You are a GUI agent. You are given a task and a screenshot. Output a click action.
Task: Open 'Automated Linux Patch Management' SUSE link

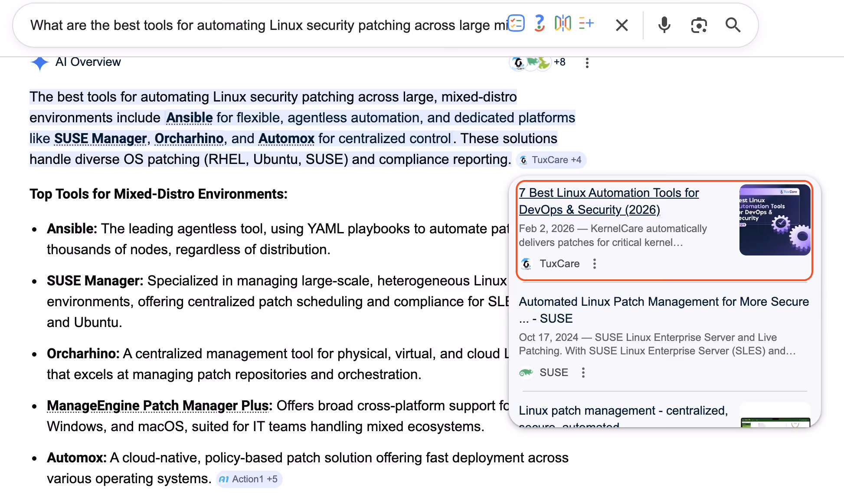click(x=664, y=310)
